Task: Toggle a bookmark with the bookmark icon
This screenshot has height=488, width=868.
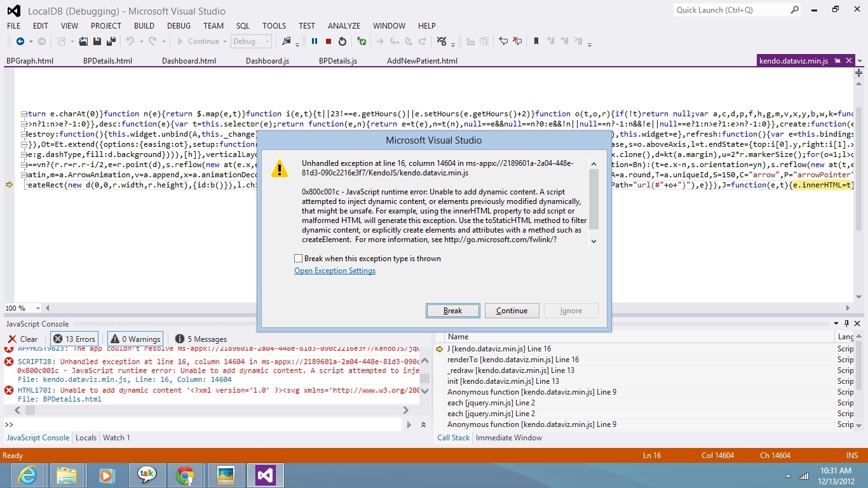Action: [536, 41]
